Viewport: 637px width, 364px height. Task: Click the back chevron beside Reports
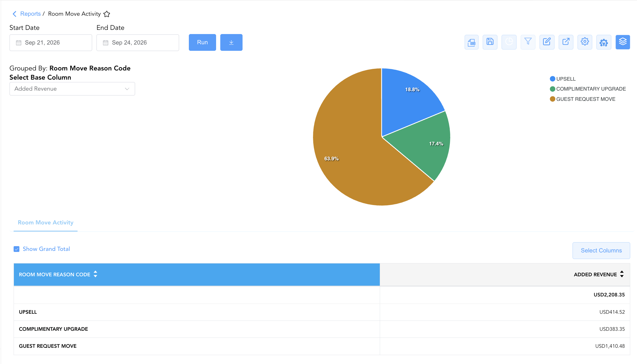pyautogui.click(x=14, y=14)
